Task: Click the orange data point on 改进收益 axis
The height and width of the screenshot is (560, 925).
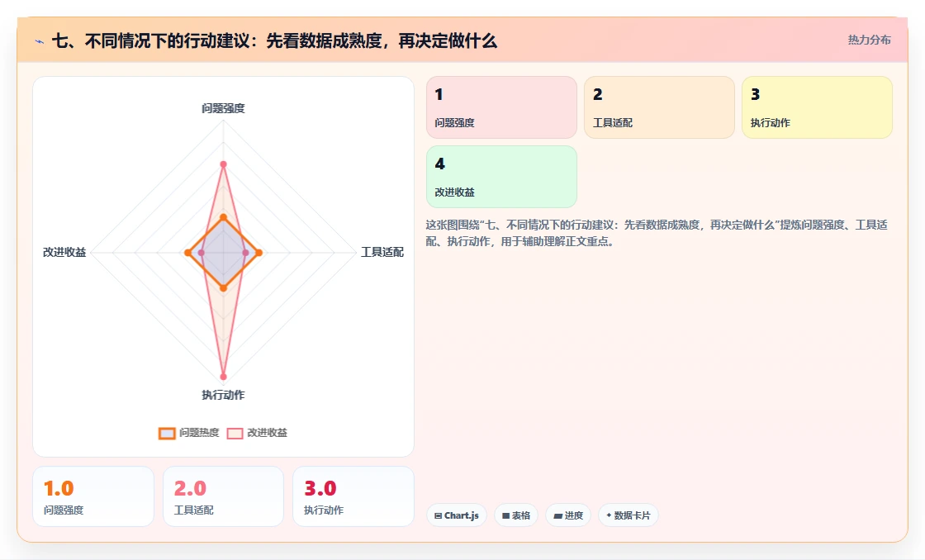Action: [187, 253]
